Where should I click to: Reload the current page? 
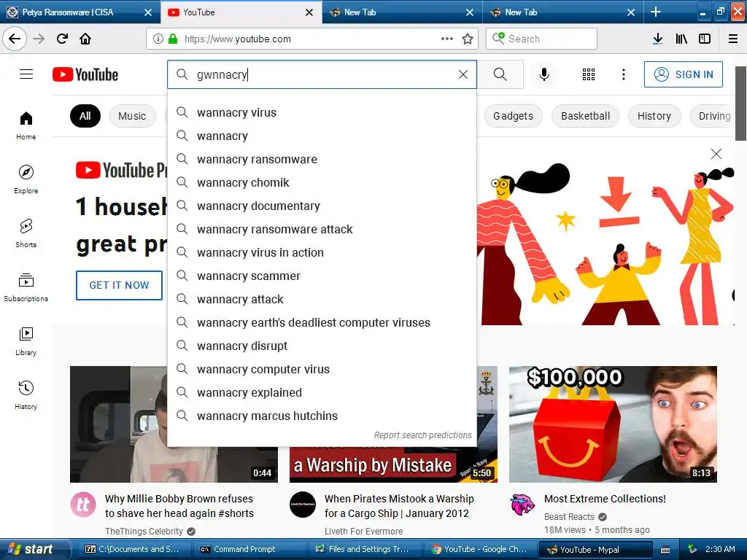coord(63,39)
